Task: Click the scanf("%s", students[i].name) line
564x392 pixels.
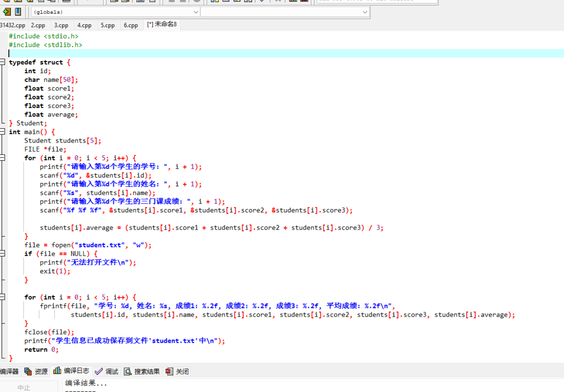Action: tap(97, 193)
